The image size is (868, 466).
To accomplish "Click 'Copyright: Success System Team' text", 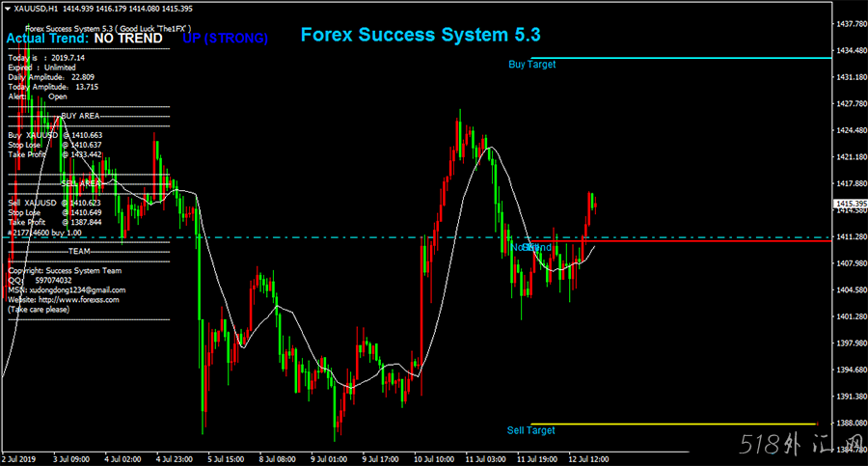I will coord(65,271).
